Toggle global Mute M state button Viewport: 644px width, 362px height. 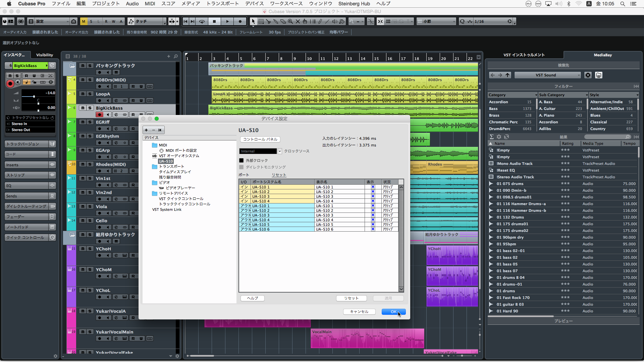click(x=84, y=21)
